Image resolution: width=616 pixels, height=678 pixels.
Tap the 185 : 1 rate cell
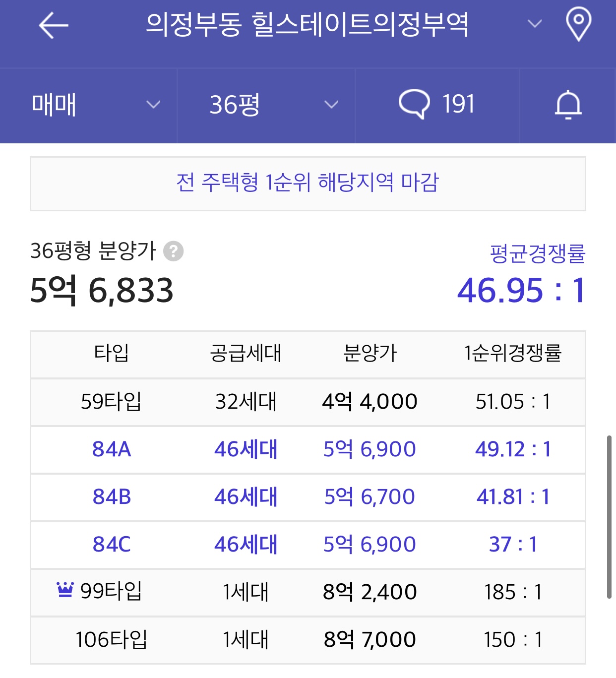tap(513, 592)
